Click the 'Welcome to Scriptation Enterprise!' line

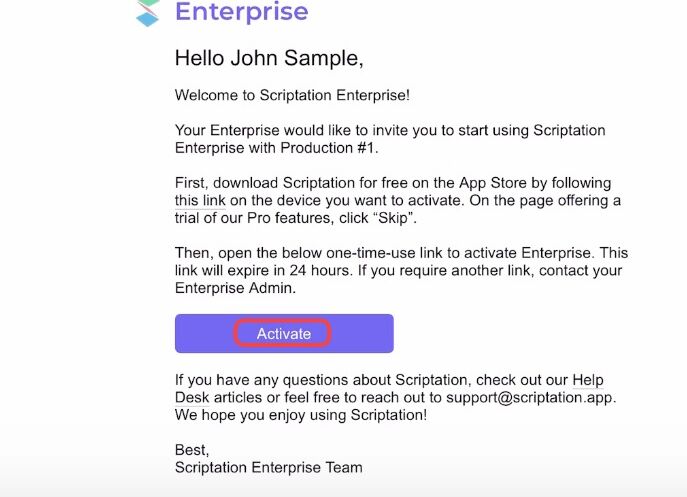pos(292,95)
